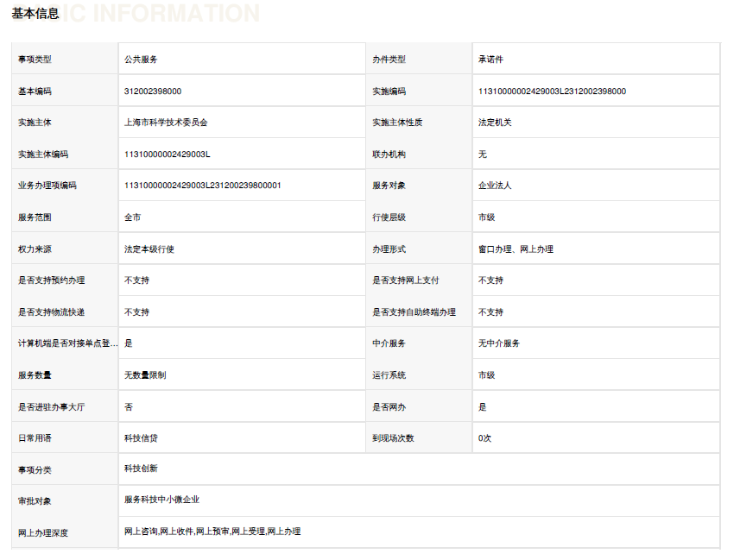Click "不支持" in the 是否支持物流快递 row
Image resolution: width=740 pixels, height=560 pixels.
137,312
